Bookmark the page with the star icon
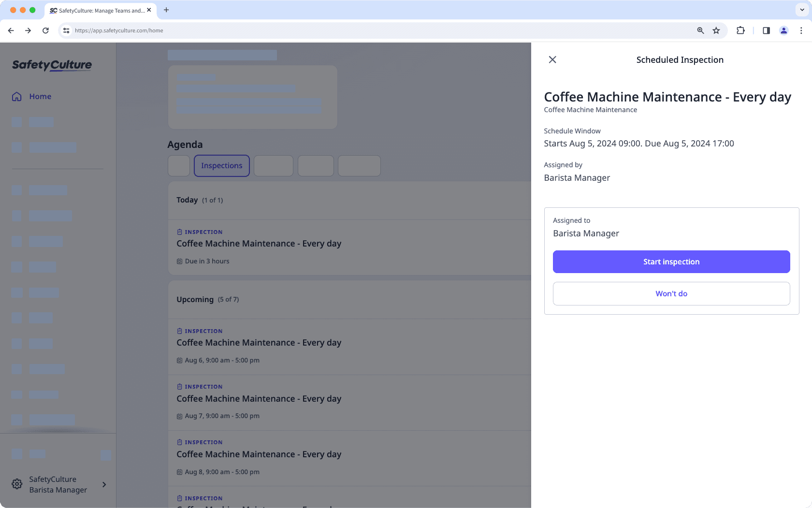 click(x=716, y=30)
